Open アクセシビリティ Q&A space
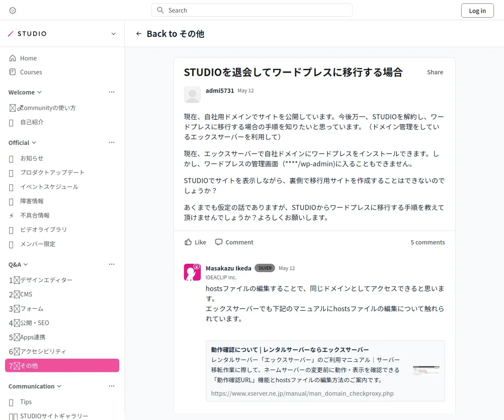 [62, 351]
